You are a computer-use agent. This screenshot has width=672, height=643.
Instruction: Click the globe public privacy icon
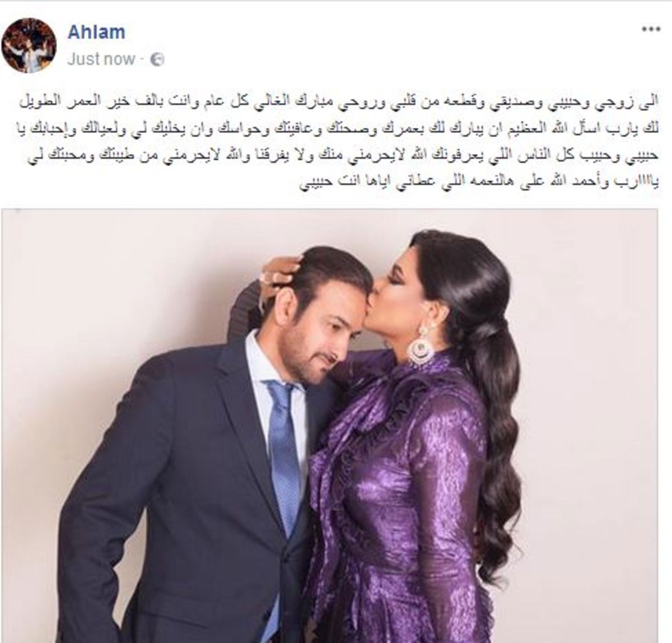pyautogui.click(x=157, y=59)
